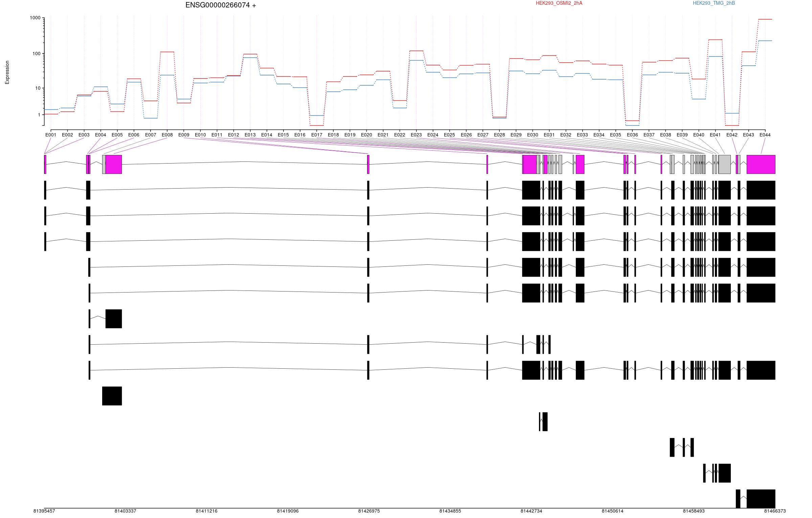Viewport: 812px width, 518px height.
Task: Select the HEK293_OSMI2_2hA legend label
Action: 559,3
